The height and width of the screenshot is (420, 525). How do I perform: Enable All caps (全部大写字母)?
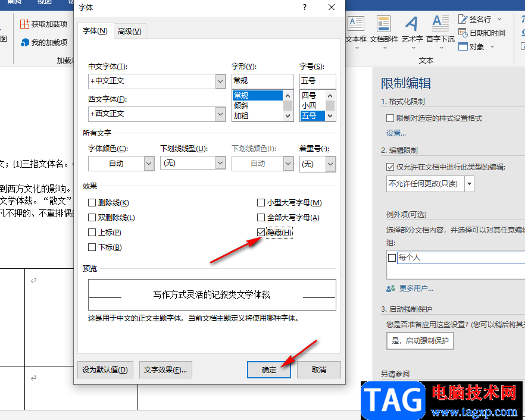(261, 218)
